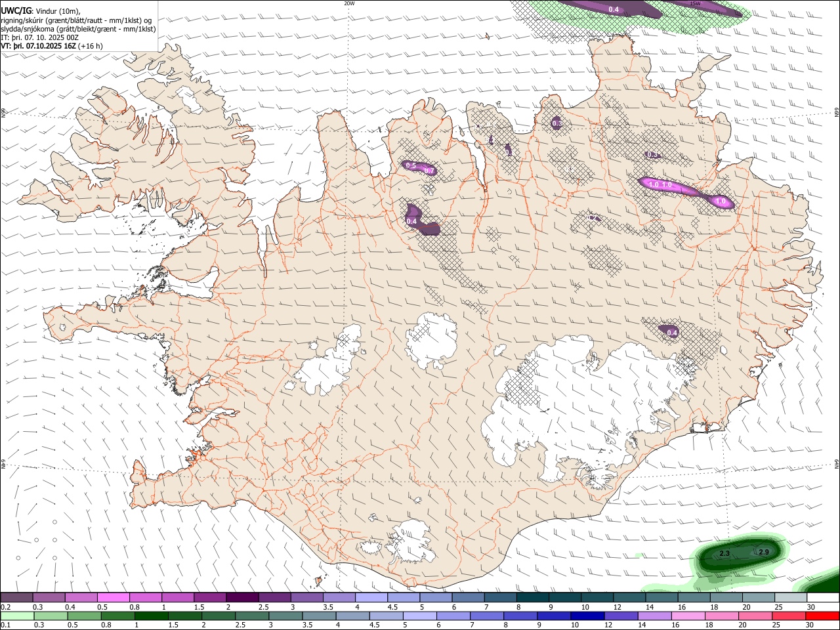
Task: Click the '(+16 h)' forecast offset text
Action: [x=91, y=46]
